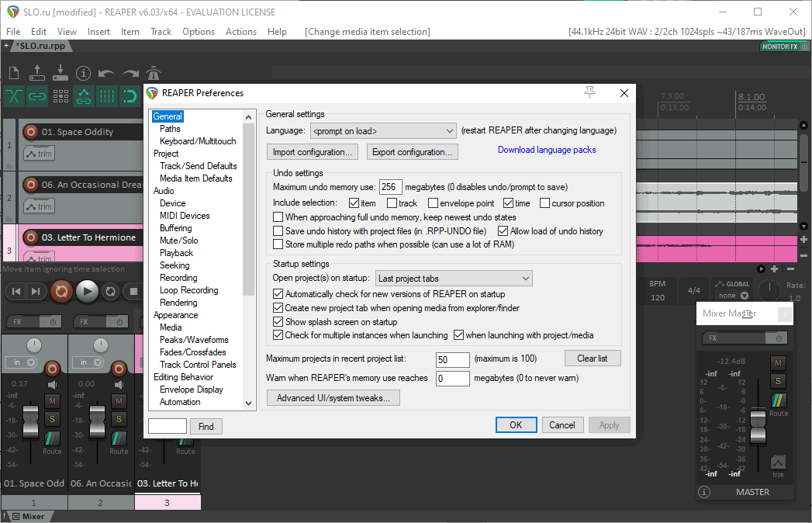Open input dropdown on mixer channel 1

21,362
